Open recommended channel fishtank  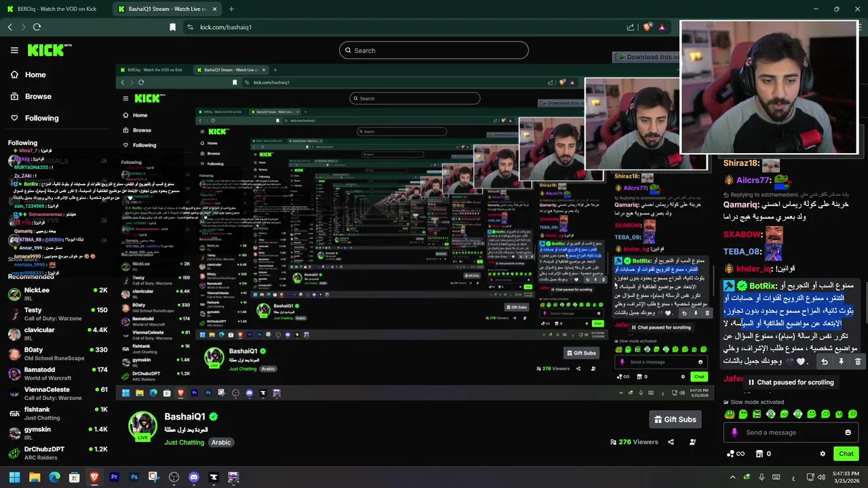tap(58, 413)
